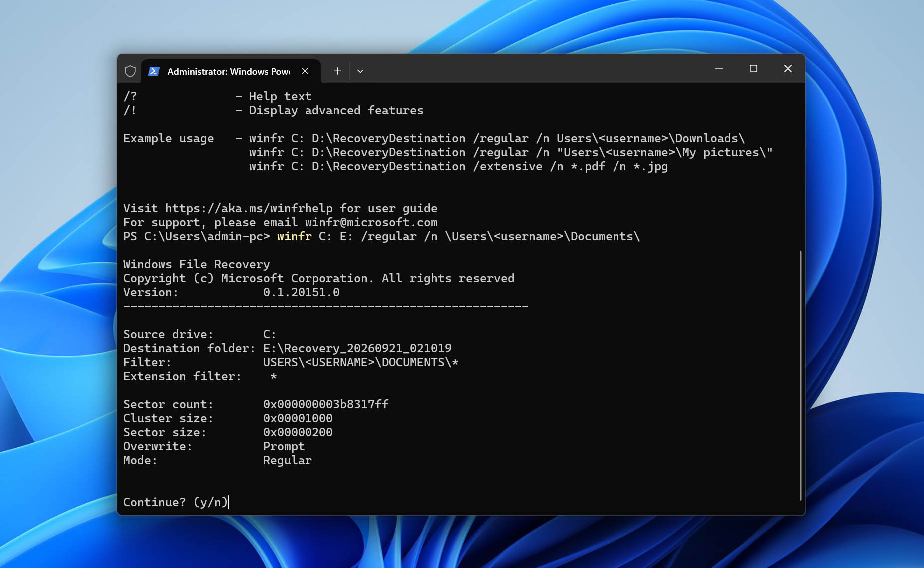Click the admin shield icon in title bar
Screen dimensions: 924x568
[130, 71]
